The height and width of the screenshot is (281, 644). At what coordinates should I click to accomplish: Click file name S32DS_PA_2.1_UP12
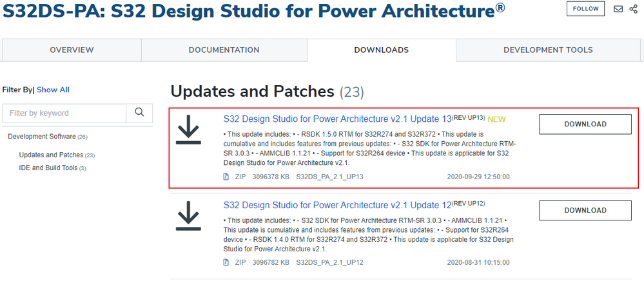coord(329,262)
